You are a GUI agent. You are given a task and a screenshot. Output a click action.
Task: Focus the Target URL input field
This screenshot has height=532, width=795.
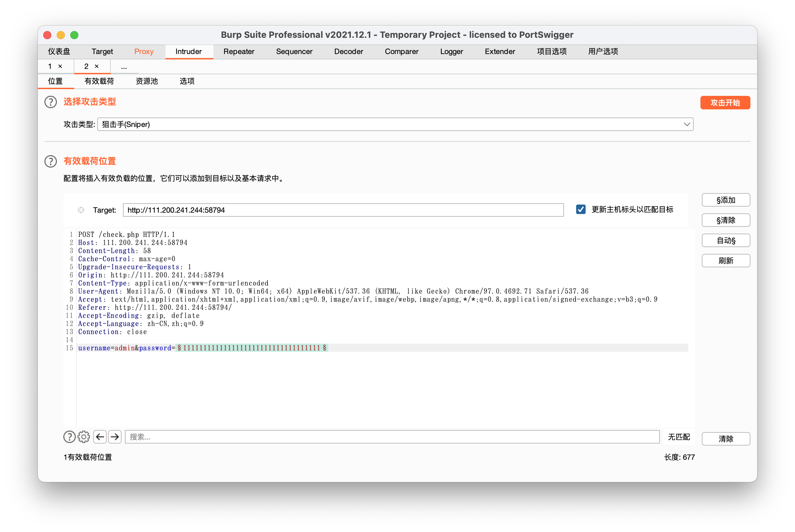pos(343,210)
